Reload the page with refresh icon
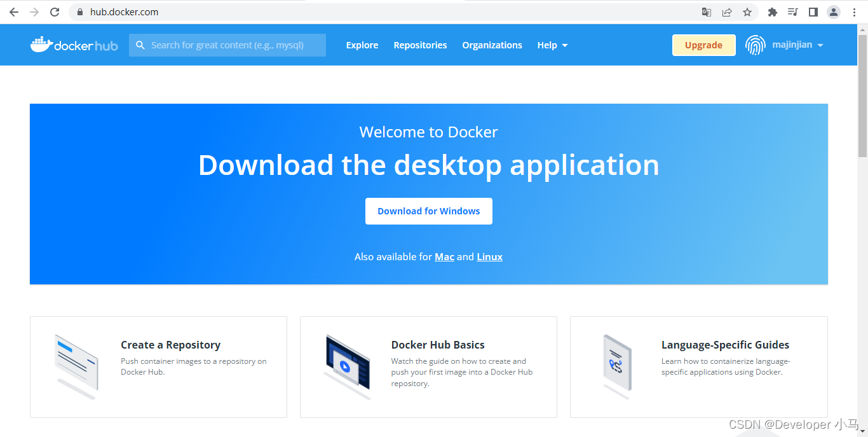This screenshot has height=437, width=868. coord(55,12)
